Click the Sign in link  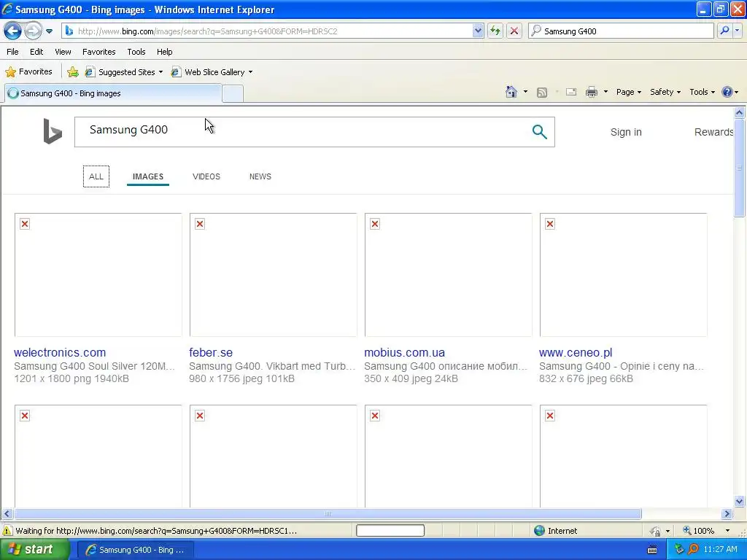626,132
